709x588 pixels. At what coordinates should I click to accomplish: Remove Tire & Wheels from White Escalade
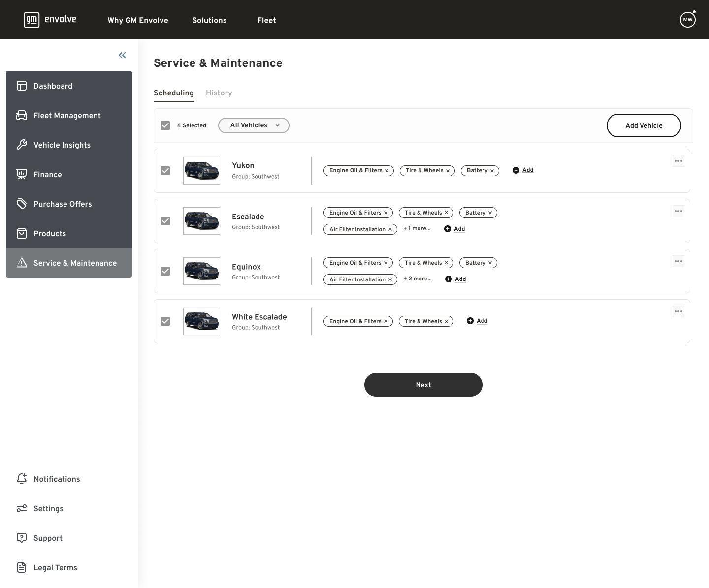tap(446, 321)
